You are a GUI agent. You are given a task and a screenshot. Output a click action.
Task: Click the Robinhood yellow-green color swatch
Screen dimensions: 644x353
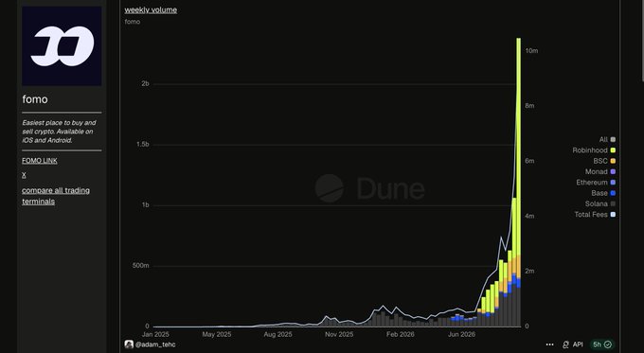tap(613, 150)
